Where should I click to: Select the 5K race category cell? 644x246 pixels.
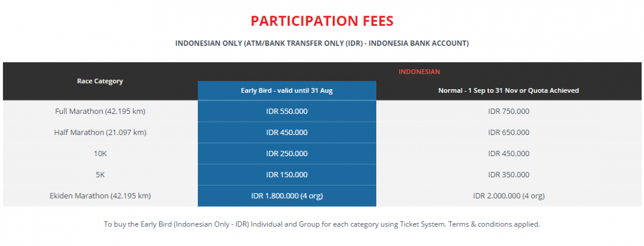(x=100, y=174)
